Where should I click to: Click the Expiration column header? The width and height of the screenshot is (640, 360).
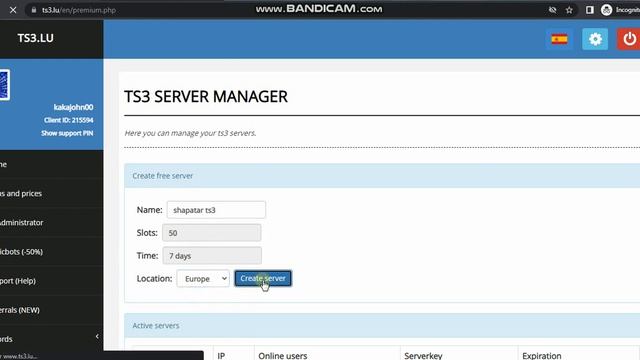tap(542, 356)
